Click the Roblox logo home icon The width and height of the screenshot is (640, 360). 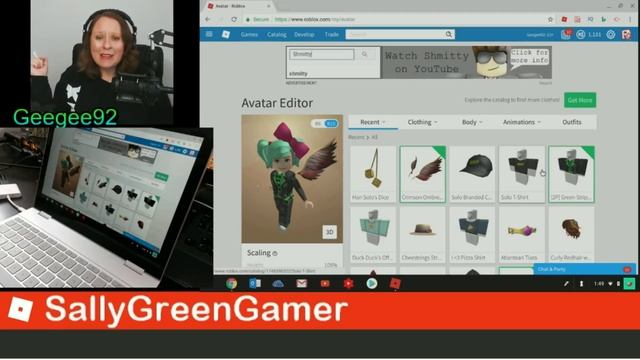226,35
